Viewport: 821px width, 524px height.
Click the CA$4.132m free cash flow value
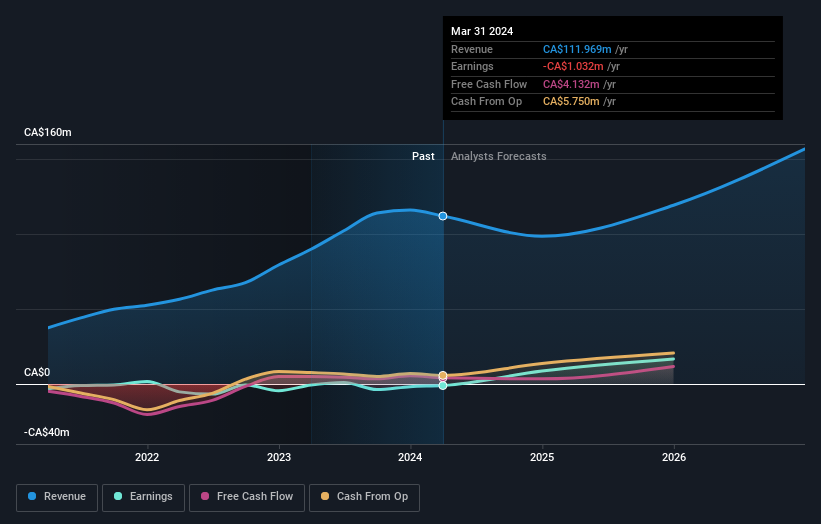coord(571,84)
